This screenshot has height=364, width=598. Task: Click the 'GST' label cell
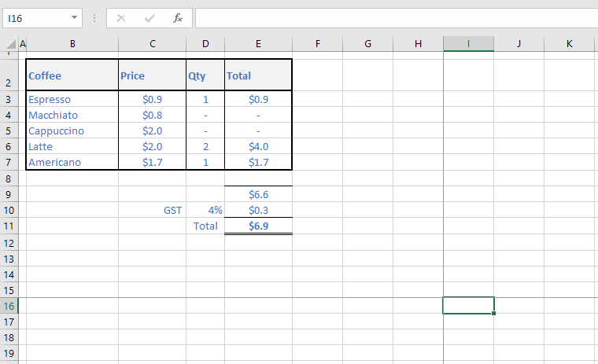point(152,210)
